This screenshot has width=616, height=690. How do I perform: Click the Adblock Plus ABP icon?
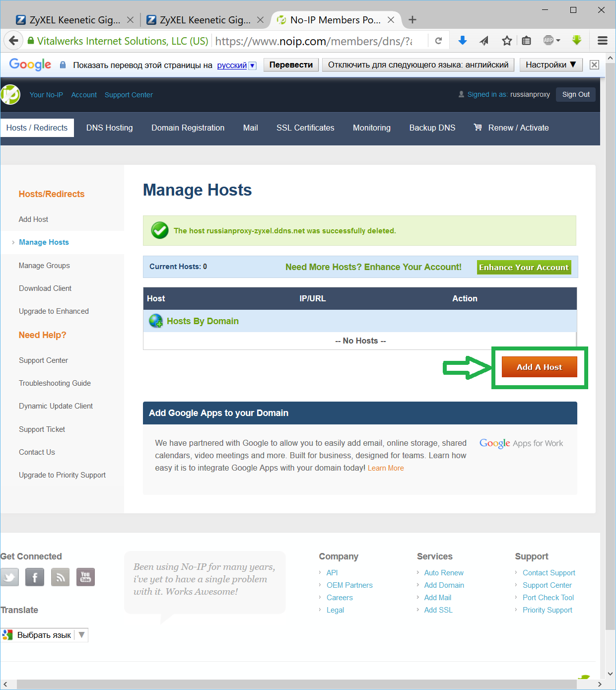(x=548, y=41)
